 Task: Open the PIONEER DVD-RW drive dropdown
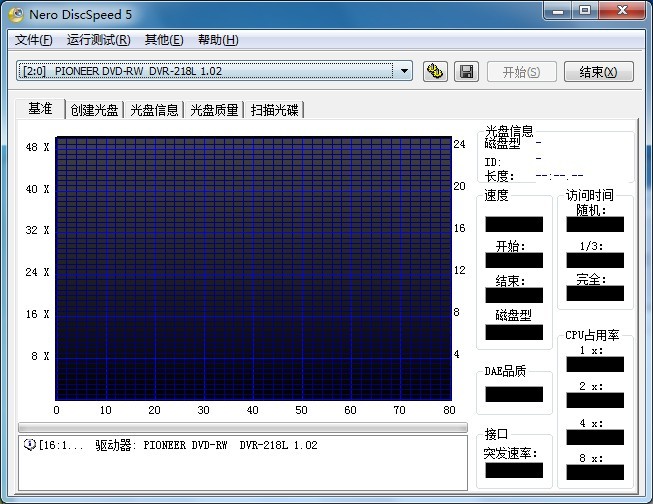[404, 71]
